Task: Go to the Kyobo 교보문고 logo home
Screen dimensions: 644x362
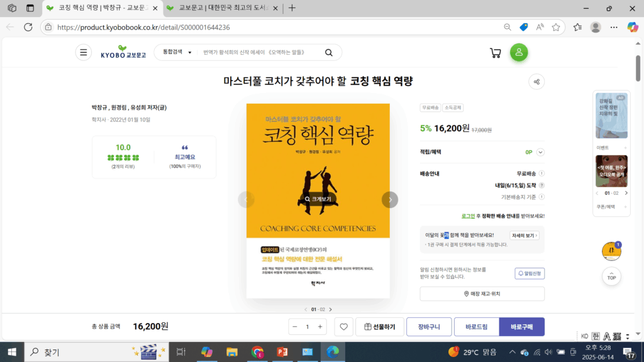Action: 123,52
